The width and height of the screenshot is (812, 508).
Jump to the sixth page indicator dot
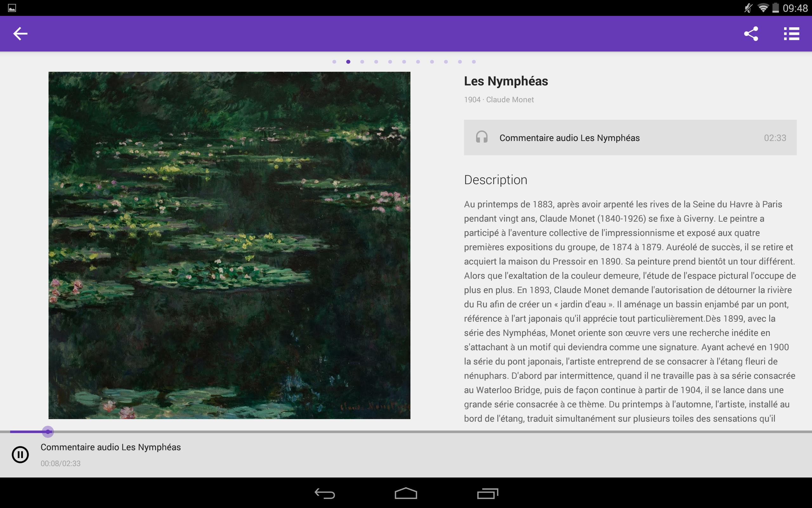(x=404, y=62)
